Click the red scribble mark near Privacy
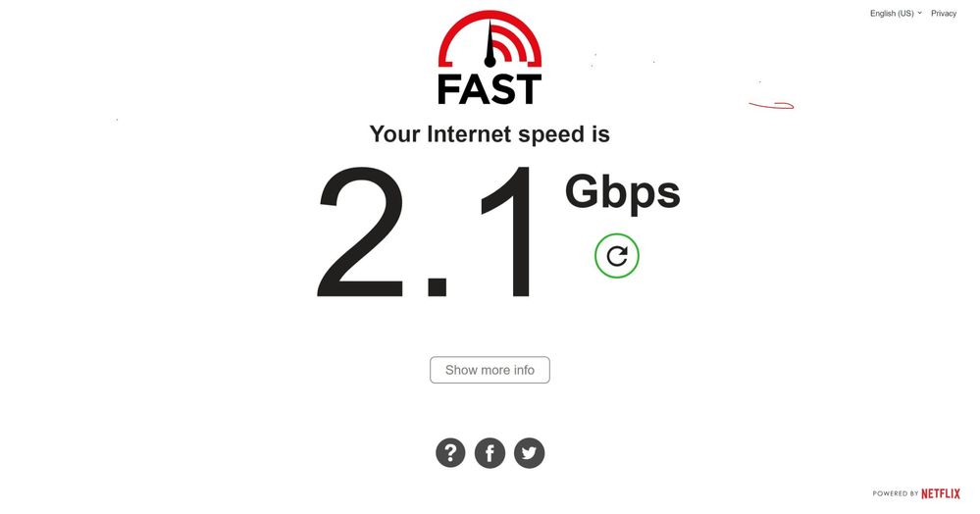The width and height of the screenshot is (980, 514). pos(771,105)
